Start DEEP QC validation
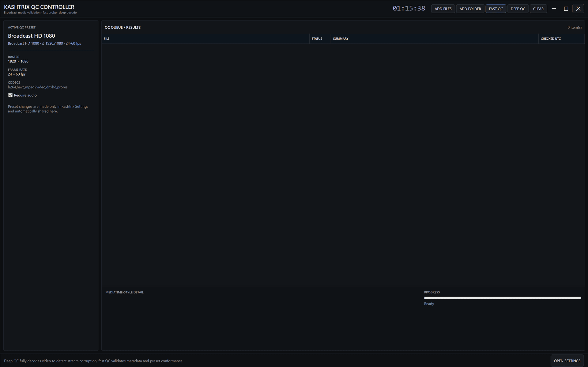Viewport: 588px width, 367px height. [x=518, y=9]
